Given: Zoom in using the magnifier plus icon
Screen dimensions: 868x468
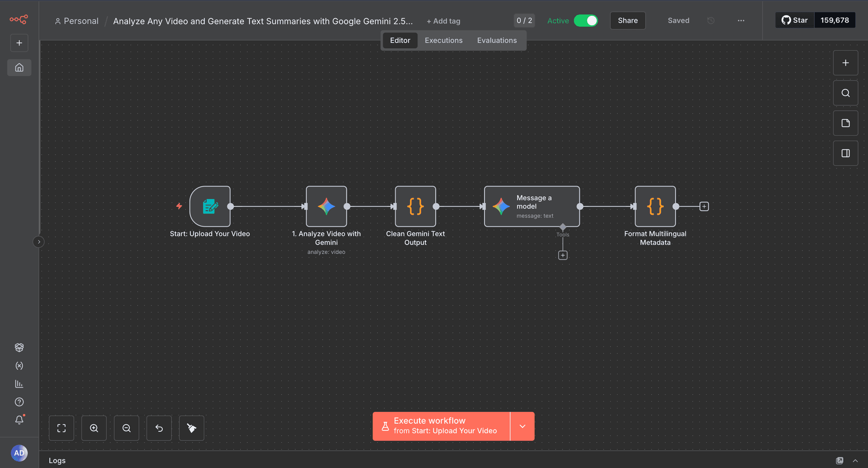Looking at the screenshot, I should 94,428.
